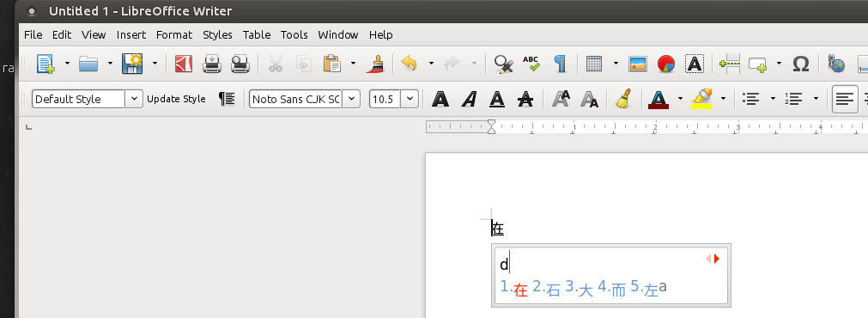
Task: Align paragraph left
Action: click(x=845, y=99)
